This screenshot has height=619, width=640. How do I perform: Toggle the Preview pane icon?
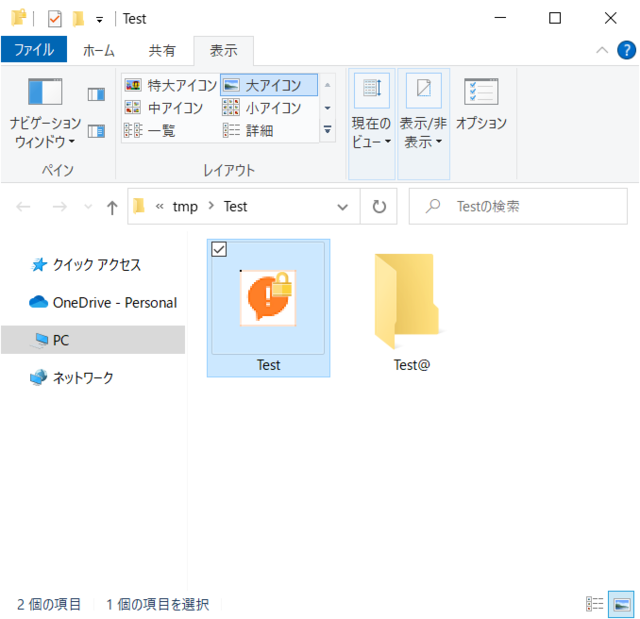tap(96, 95)
